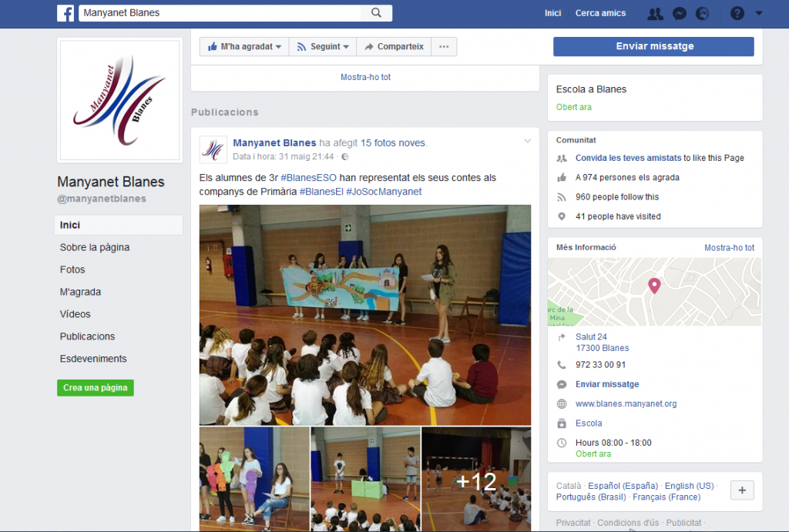Viewport: 789px width, 532px height.
Task: Select Fotos in the sidebar
Action: [x=72, y=269]
